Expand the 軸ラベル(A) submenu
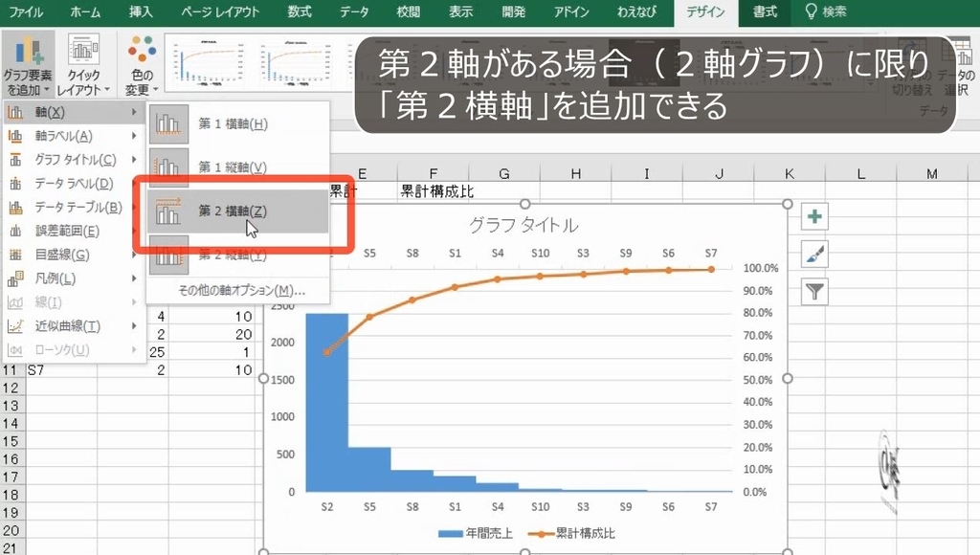980x555 pixels. (x=73, y=136)
